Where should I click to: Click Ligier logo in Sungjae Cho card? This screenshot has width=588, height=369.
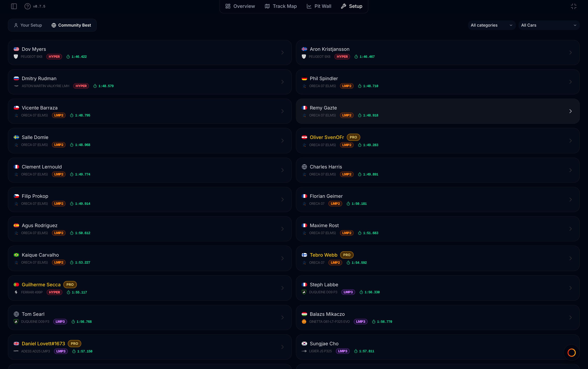pos(304,351)
